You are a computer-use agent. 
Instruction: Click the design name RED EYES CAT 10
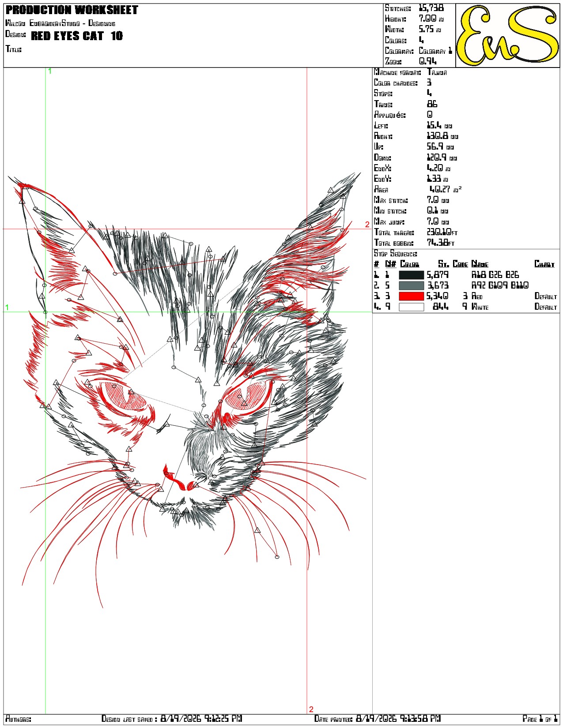77,36
